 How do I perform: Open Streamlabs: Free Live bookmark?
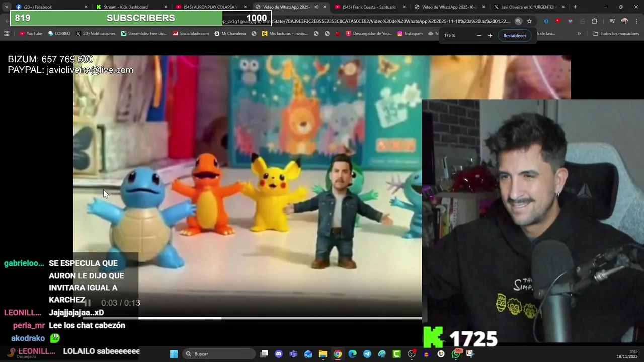[x=144, y=34]
